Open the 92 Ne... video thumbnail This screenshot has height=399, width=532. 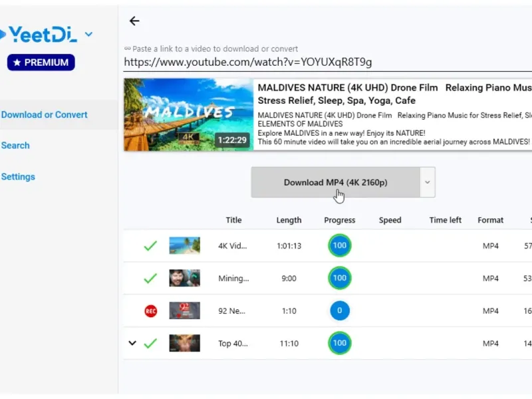(x=185, y=311)
